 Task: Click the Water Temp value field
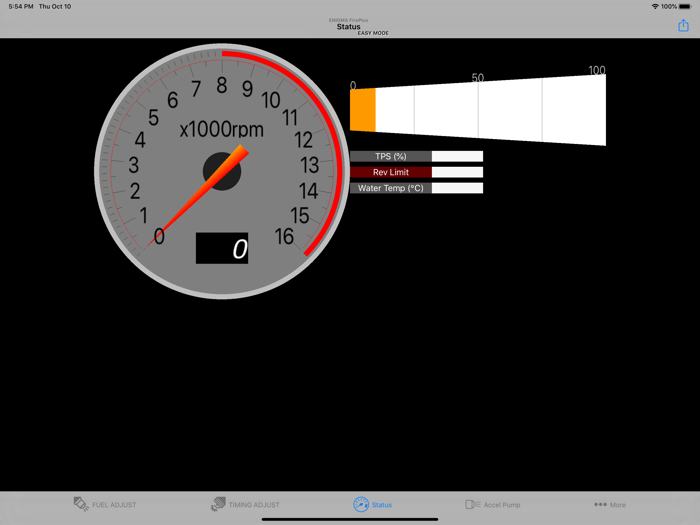click(457, 188)
